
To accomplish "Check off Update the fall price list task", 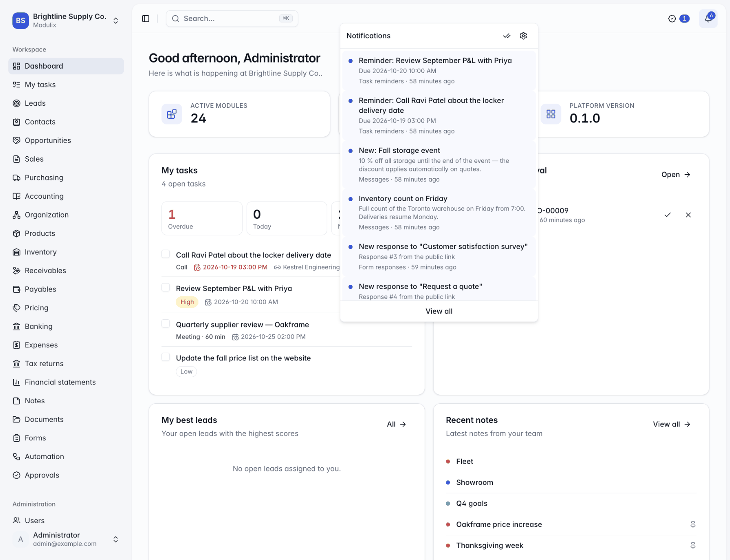I will coord(166,358).
